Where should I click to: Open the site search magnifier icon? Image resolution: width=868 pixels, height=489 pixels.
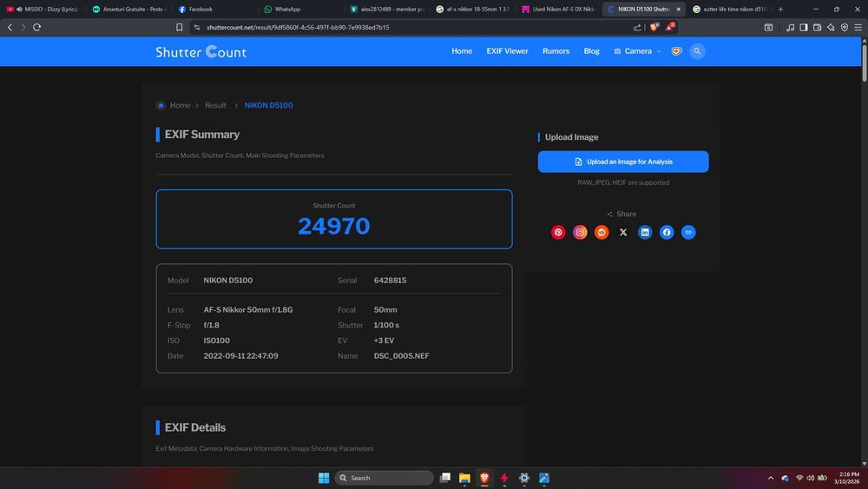click(697, 51)
